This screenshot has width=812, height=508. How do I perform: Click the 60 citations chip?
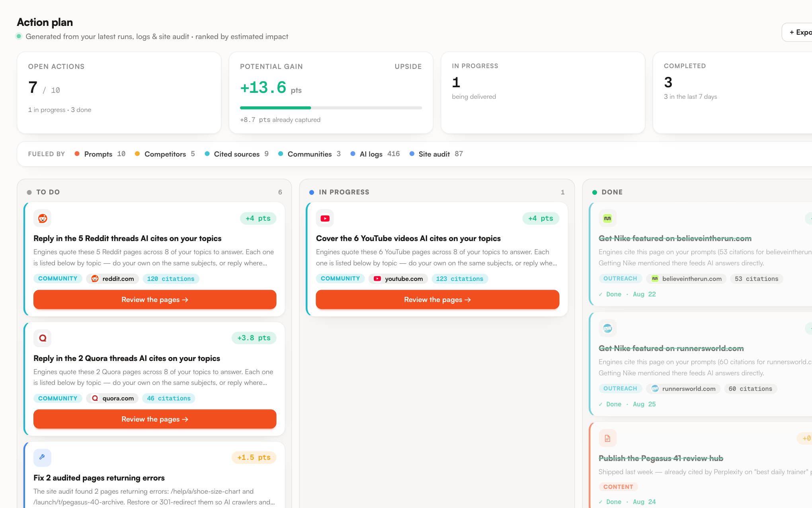(x=750, y=388)
